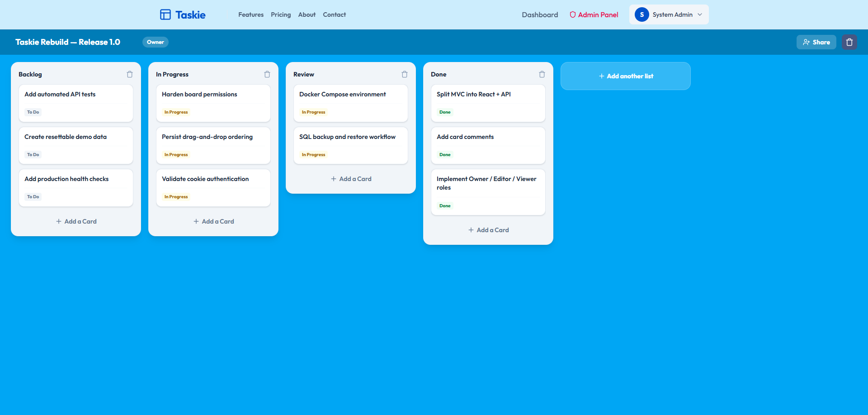
Task: Open the Persist drag-and-drop ordering card
Action: tap(213, 145)
